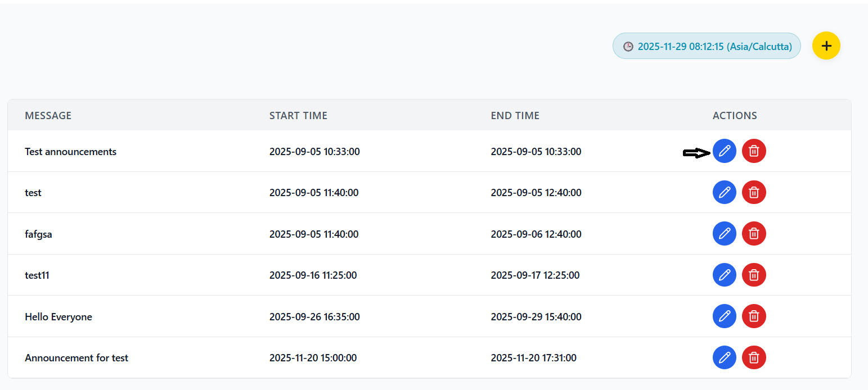The height and width of the screenshot is (390, 868).
Task: Edit "Announcement for test" entry
Action: [725, 357]
